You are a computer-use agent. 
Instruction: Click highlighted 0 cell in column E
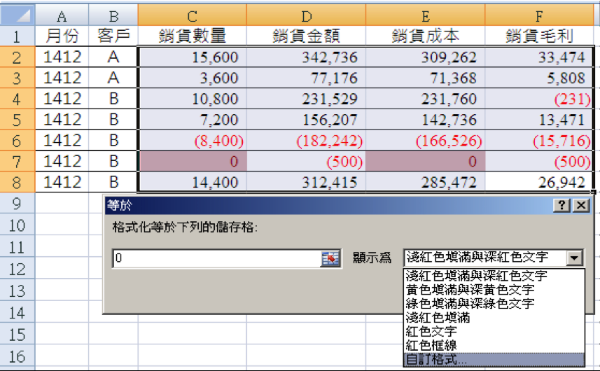425,161
